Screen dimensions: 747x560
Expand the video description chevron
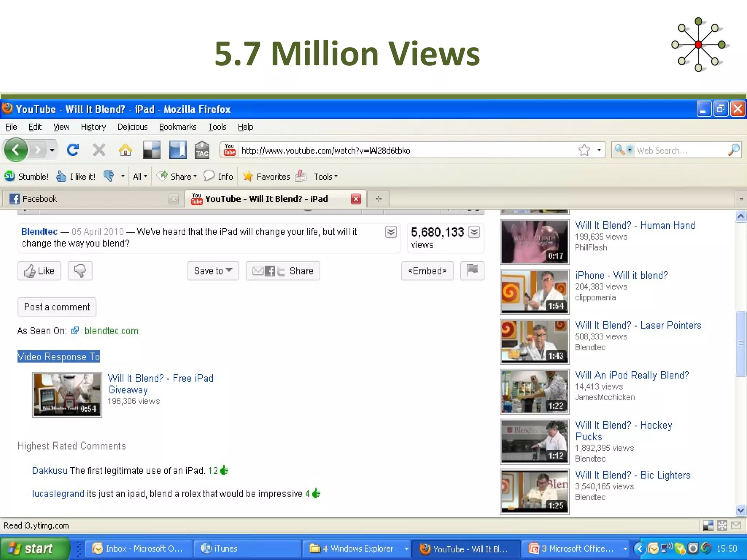pyautogui.click(x=391, y=232)
